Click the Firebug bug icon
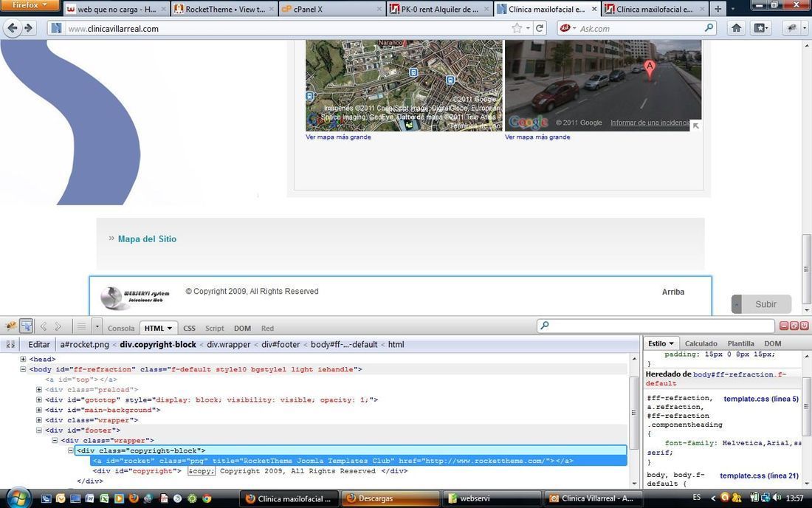This screenshot has width=812, height=508. tap(10, 326)
